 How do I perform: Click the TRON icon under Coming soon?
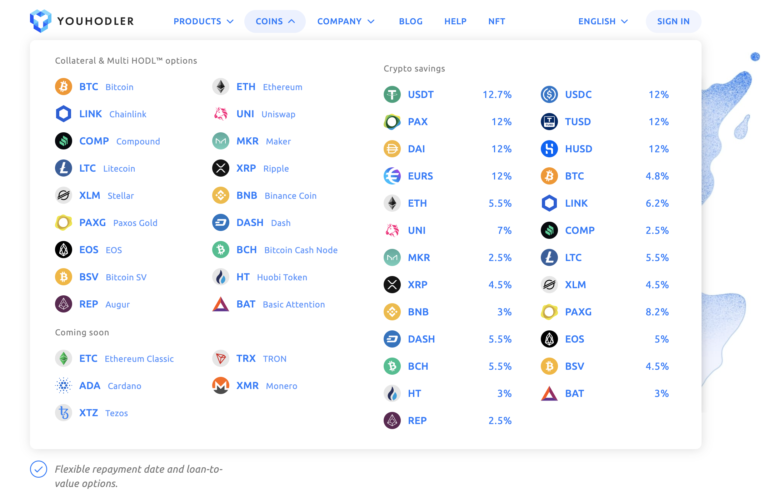(x=220, y=358)
